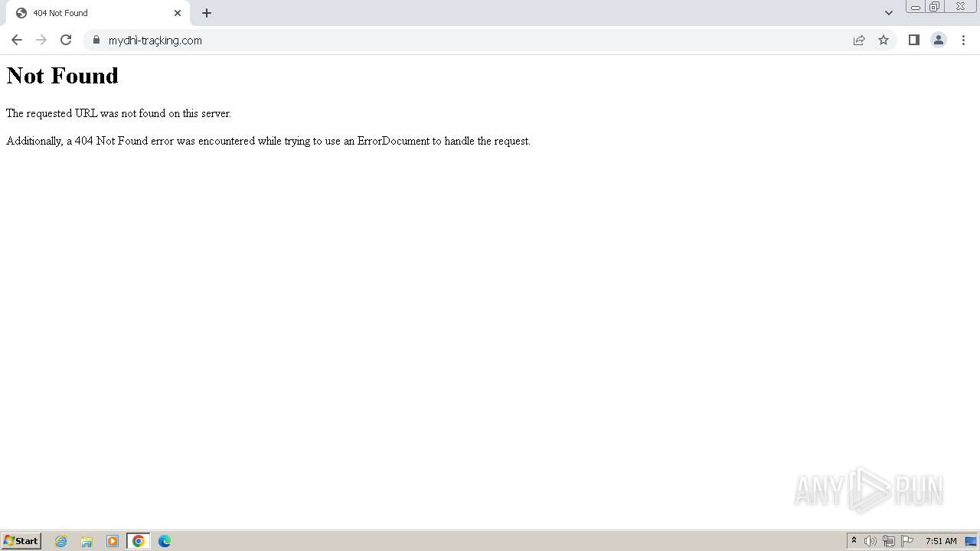Open File Explorer from taskbar
The image size is (980, 551).
click(x=87, y=541)
